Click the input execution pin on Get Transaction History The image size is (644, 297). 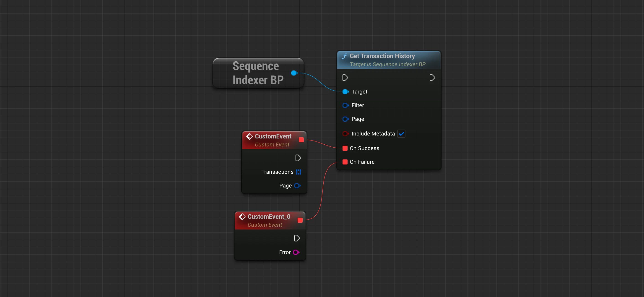(x=345, y=78)
